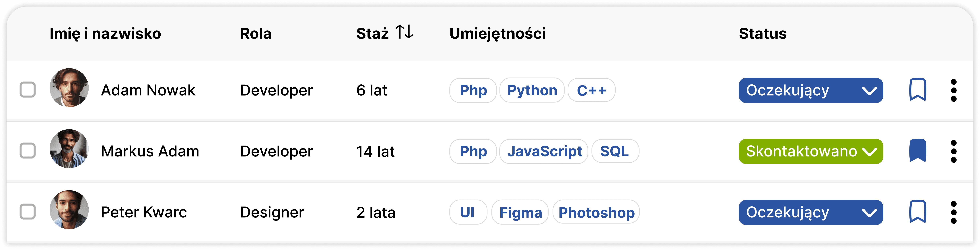Viewport: 980px width, 250px height.
Task: Click the Umiejętności column header
Action: click(497, 33)
